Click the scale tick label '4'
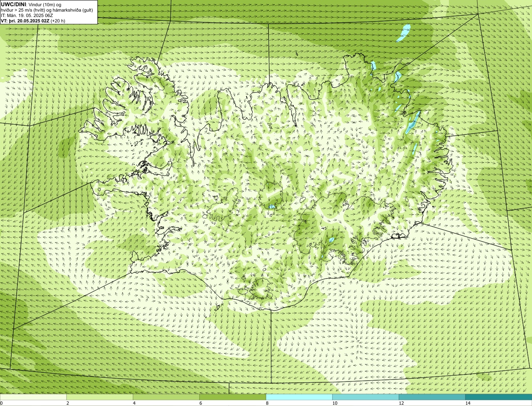 134,403
